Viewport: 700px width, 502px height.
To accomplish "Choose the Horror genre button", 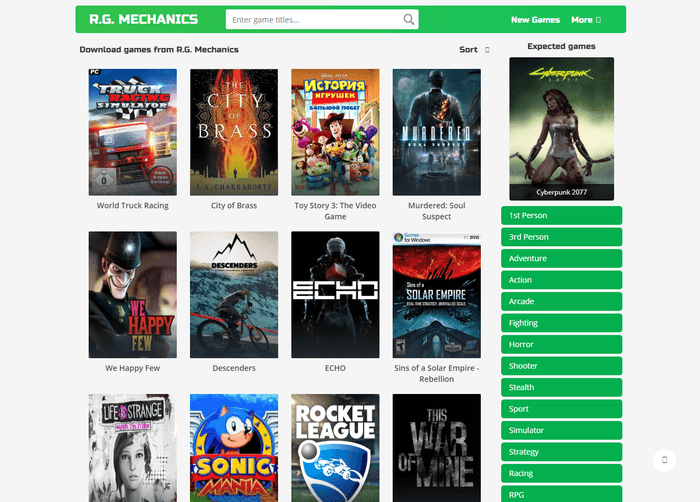I will [561, 344].
